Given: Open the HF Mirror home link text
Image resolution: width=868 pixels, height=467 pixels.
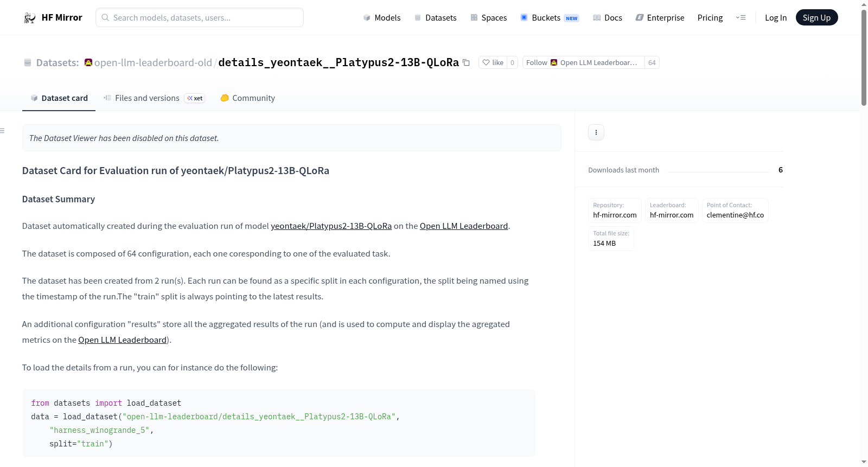Looking at the screenshot, I should point(62,17).
